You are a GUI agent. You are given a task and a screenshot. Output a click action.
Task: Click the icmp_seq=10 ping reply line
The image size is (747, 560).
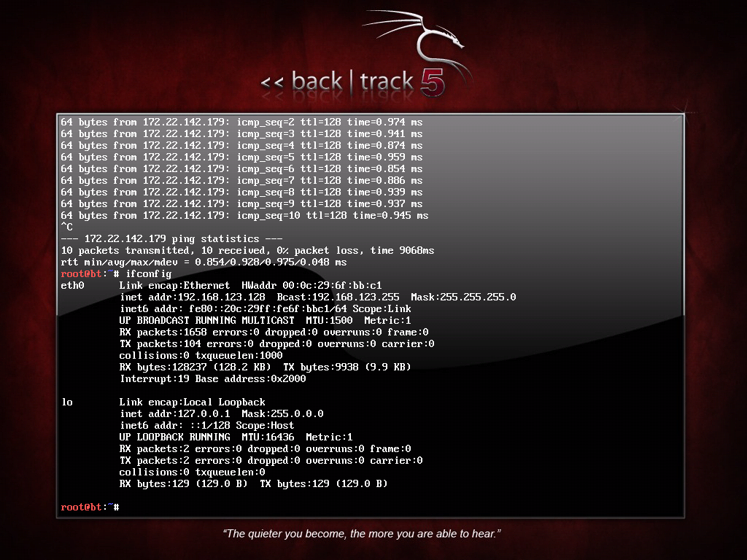244,216
